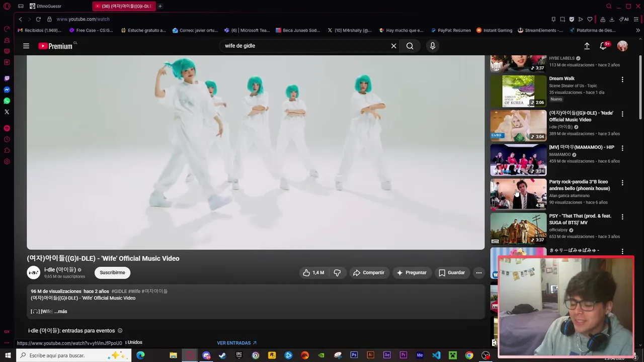Open the Easy Setup sliders icon
Screen dimensions: 644x362
[636, 19]
